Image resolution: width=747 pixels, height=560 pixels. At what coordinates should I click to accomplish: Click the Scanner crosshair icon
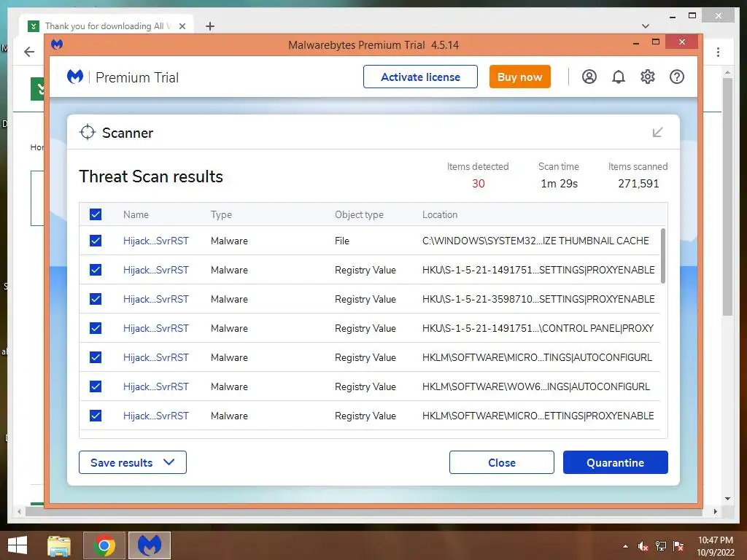(88, 133)
